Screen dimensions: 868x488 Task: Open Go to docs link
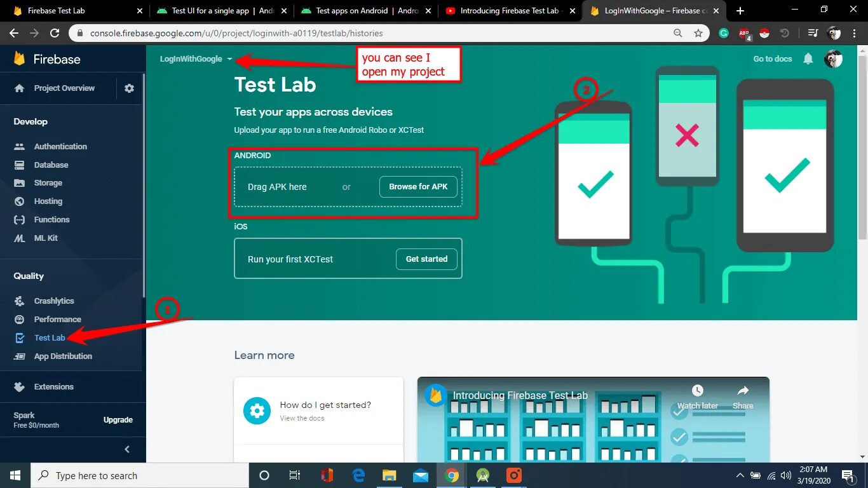773,59
